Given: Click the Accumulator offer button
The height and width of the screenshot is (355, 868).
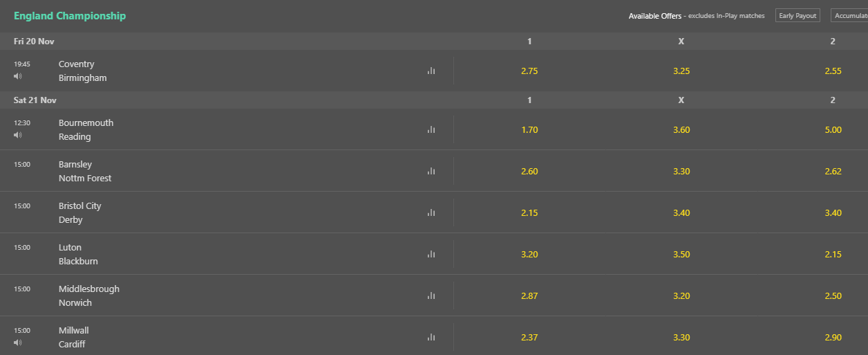Looking at the screenshot, I should pos(849,15).
